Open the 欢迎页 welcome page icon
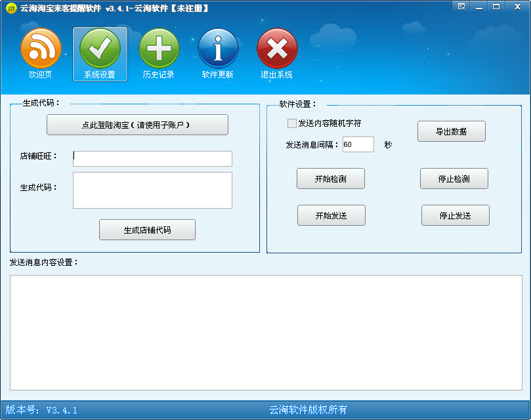The width and height of the screenshot is (531, 420). click(41, 54)
